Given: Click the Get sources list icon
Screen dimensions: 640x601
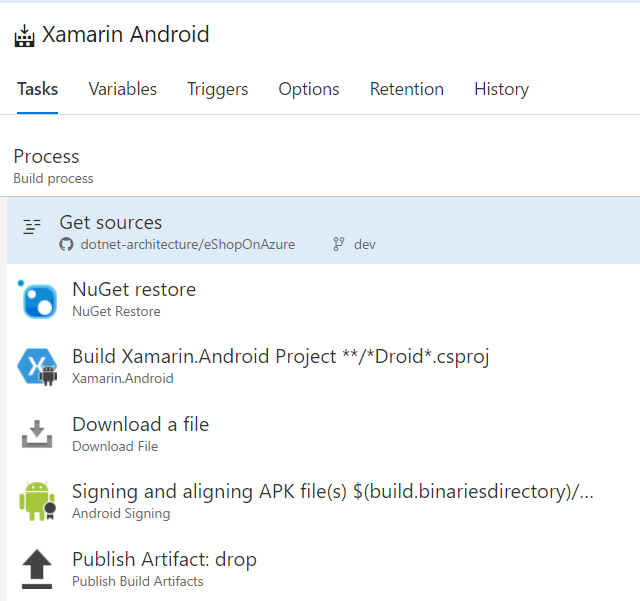Looking at the screenshot, I should coord(32,226).
